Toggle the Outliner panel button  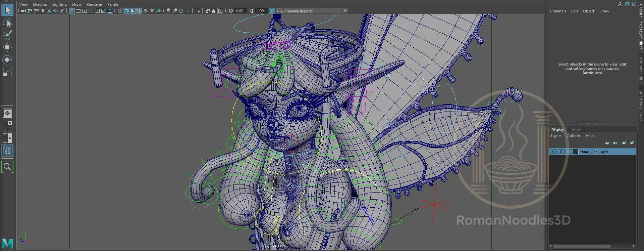7,151
